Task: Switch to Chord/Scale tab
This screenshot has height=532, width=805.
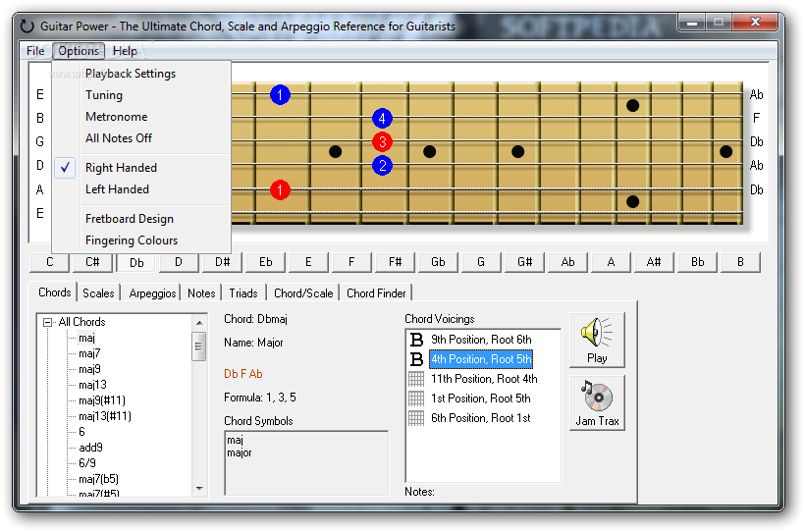Action: click(x=303, y=293)
